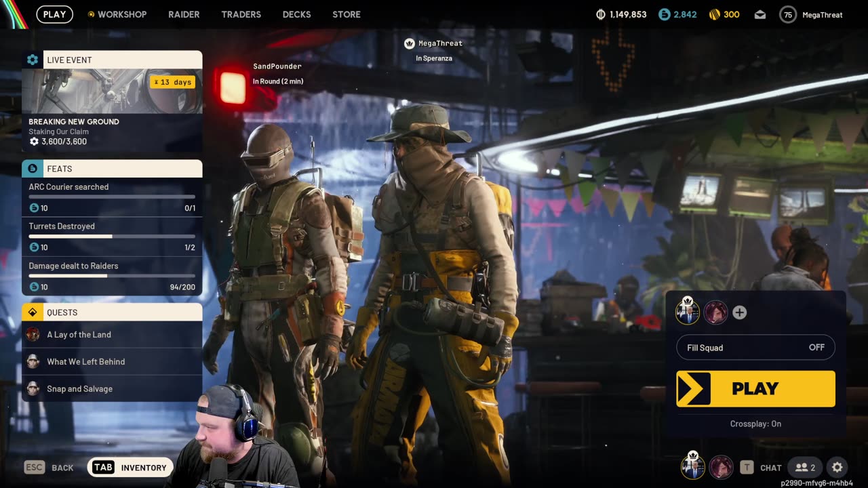Open the A Lay of the Land quest
The width and height of the screenshot is (868, 488).
(x=112, y=335)
